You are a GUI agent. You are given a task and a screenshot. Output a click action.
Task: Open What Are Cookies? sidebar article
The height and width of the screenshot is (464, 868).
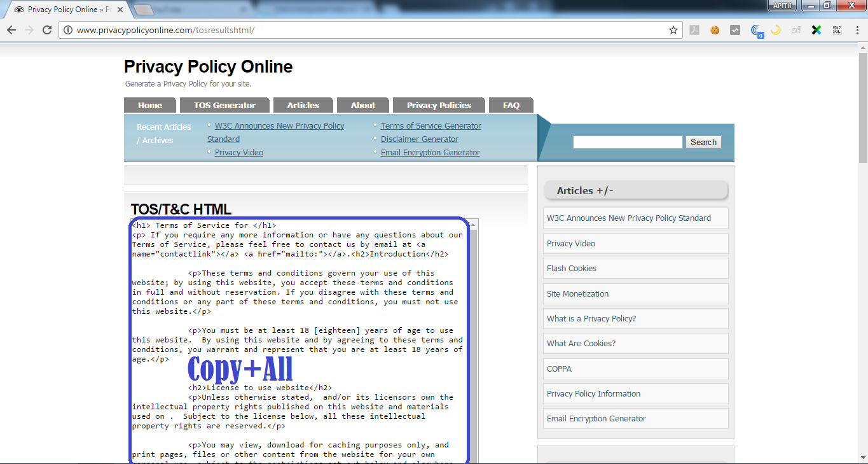tap(636, 343)
